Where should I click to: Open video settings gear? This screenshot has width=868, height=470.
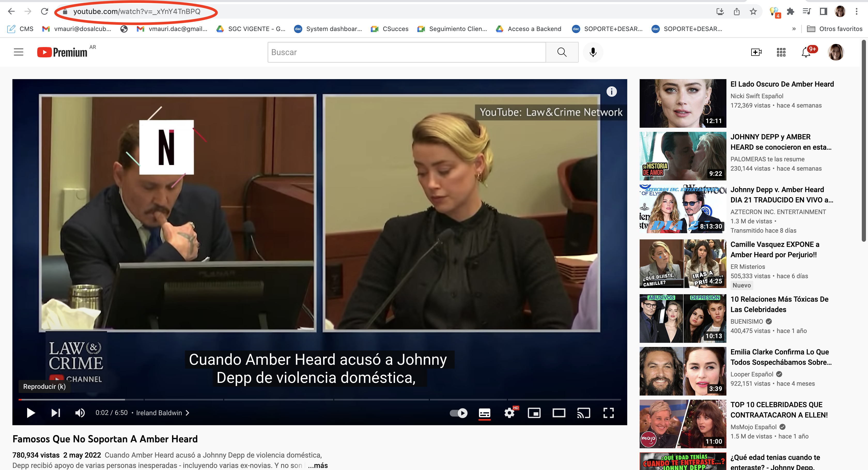tap(509, 413)
